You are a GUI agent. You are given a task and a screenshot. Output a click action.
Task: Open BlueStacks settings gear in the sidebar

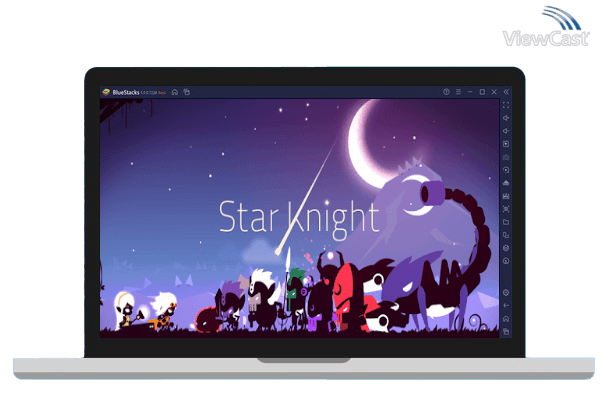(x=506, y=293)
